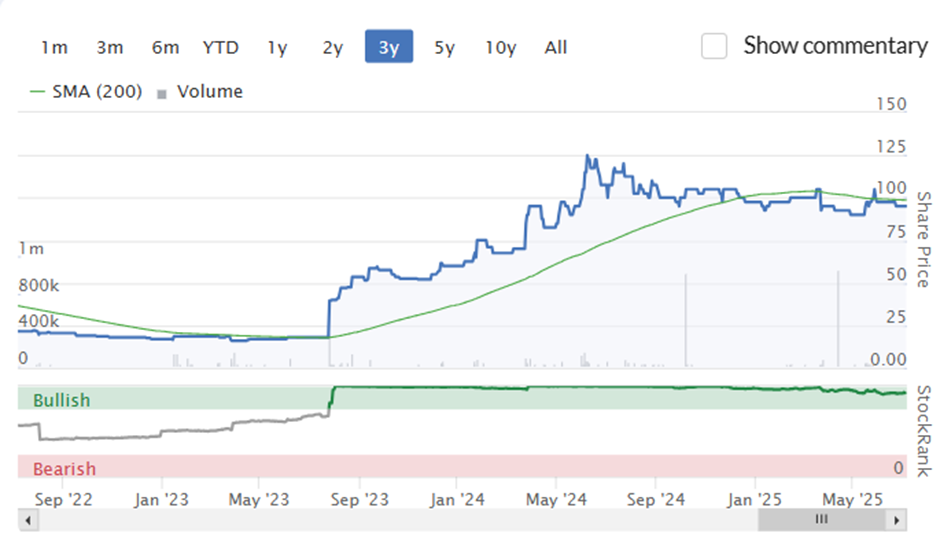Switch chart to YTD range
This screenshot has width=940, height=537.
pos(221,47)
